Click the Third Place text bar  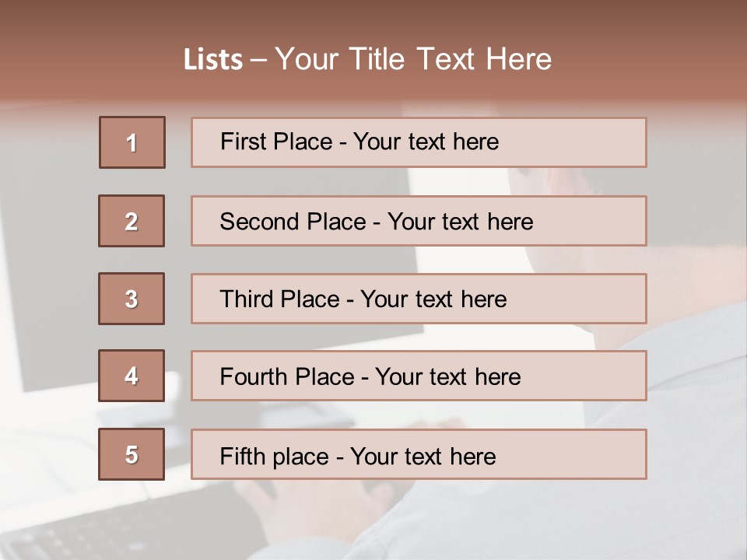(x=419, y=299)
